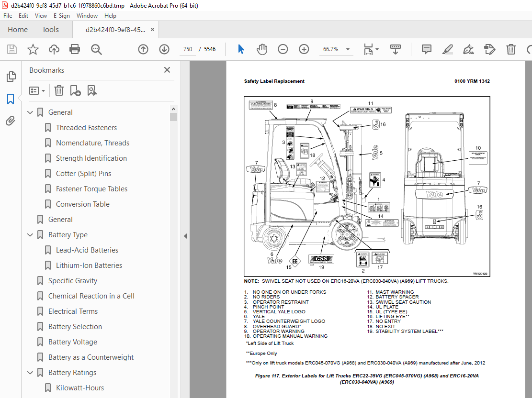This screenshot has width=532, height=398.
Task: Add a new bookmark icon
Action: point(75,90)
